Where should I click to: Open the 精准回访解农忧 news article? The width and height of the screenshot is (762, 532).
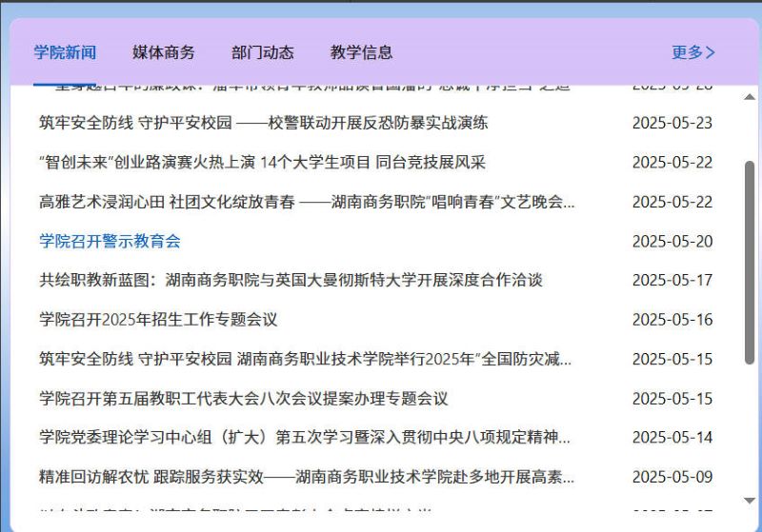(307, 477)
